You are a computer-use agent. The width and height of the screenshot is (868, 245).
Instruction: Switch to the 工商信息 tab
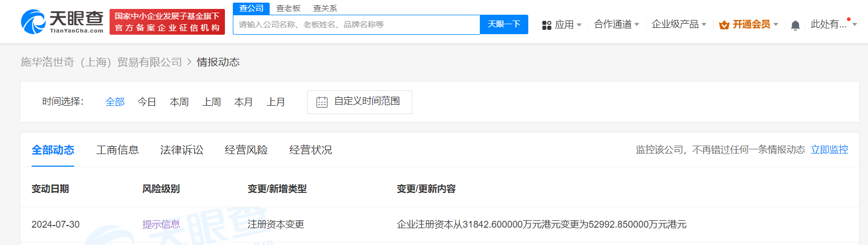coord(117,150)
